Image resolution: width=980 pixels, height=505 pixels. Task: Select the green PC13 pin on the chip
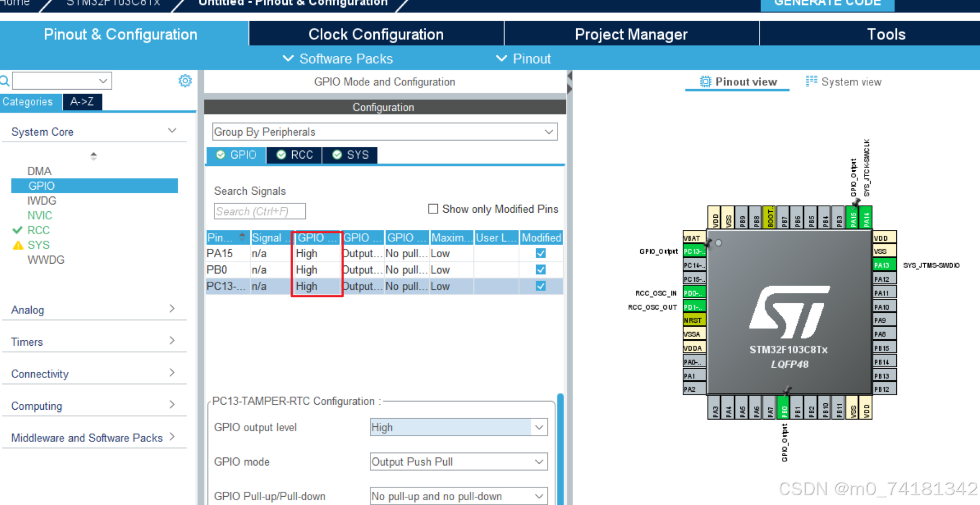tap(694, 251)
